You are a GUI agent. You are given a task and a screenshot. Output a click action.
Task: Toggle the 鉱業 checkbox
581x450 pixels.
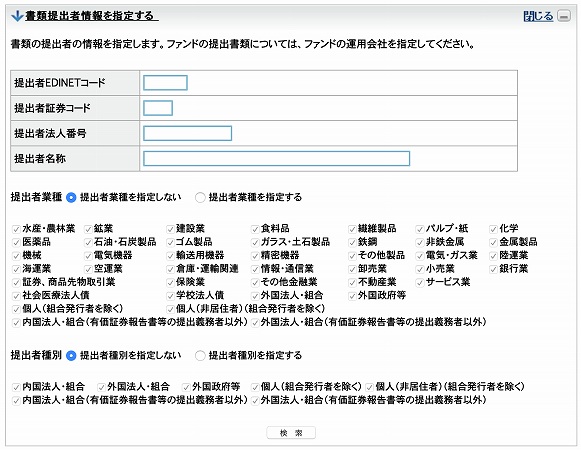click(88, 229)
